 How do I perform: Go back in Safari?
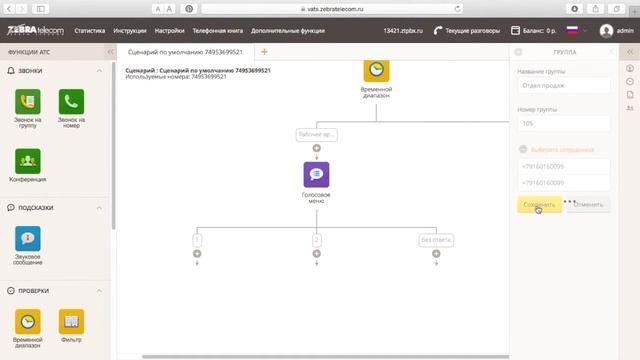coord(9,9)
